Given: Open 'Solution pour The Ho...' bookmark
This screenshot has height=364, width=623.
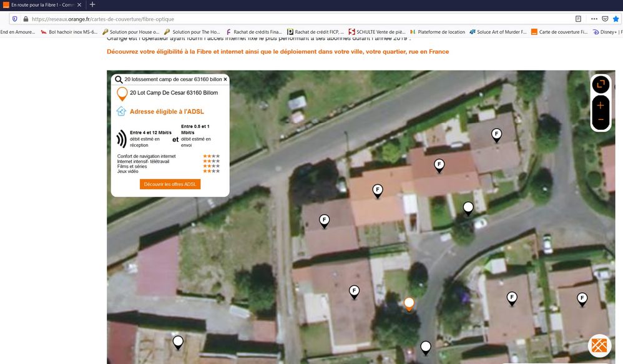Looking at the screenshot, I should point(192,32).
